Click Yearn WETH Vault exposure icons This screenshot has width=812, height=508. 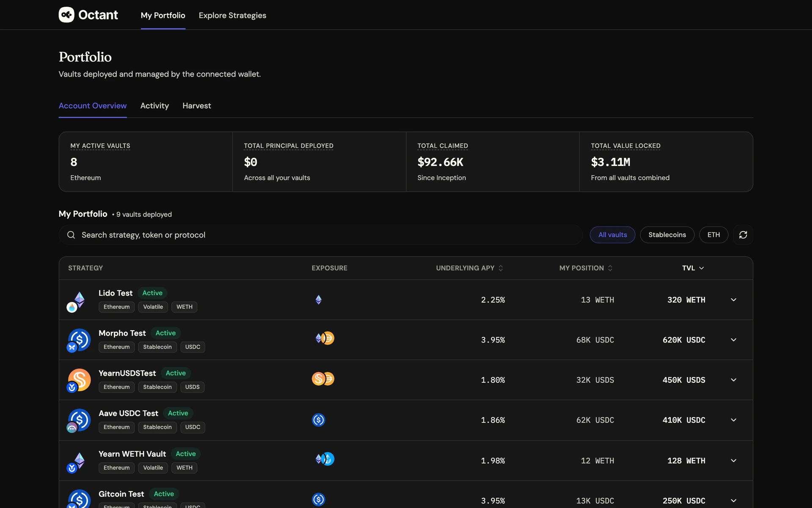point(324,459)
